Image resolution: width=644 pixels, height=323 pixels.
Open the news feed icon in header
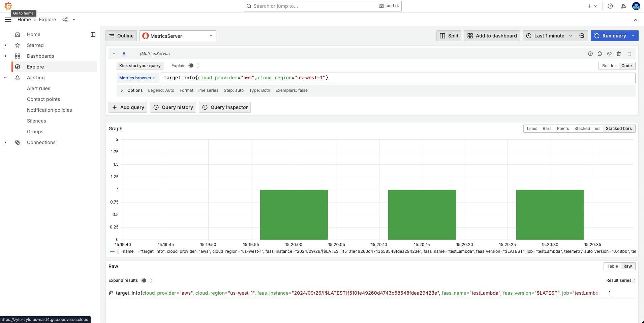(623, 6)
